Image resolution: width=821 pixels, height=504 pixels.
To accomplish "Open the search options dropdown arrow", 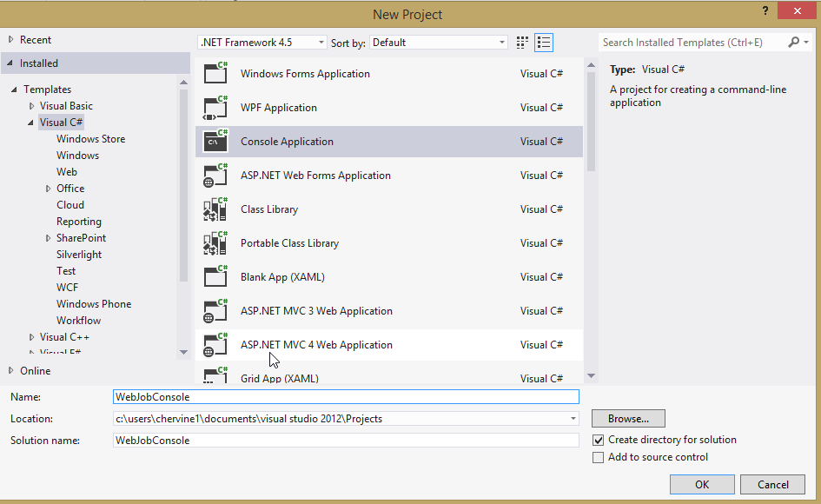I will [806, 42].
